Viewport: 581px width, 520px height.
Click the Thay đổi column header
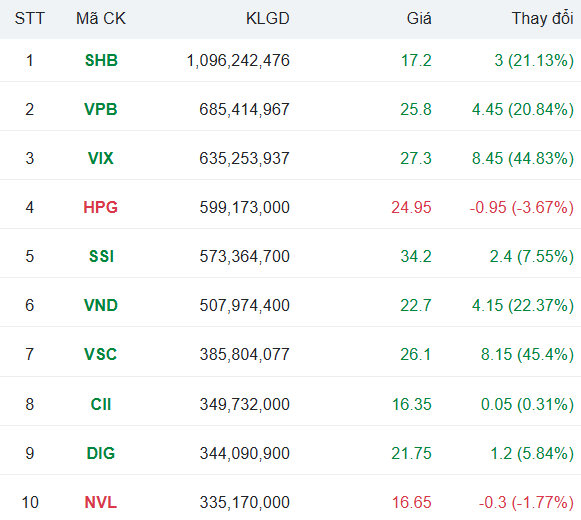coord(542,19)
